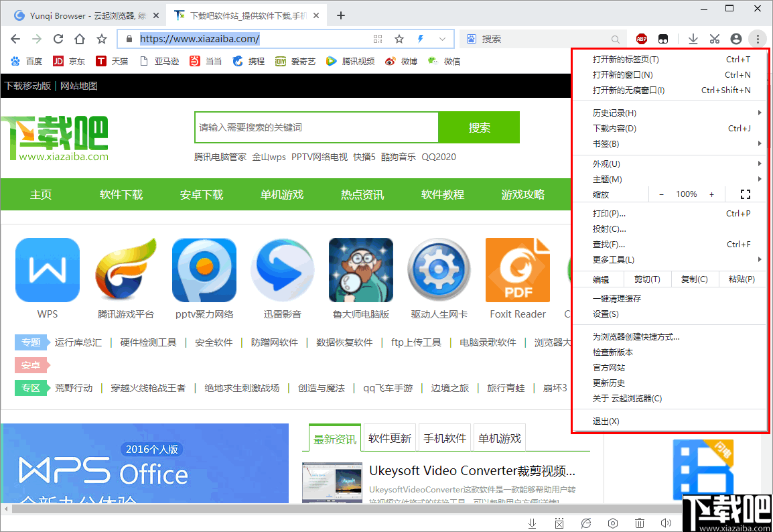Click the green 搜索 search button
This screenshot has height=532, width=773.
coord(478,127)
